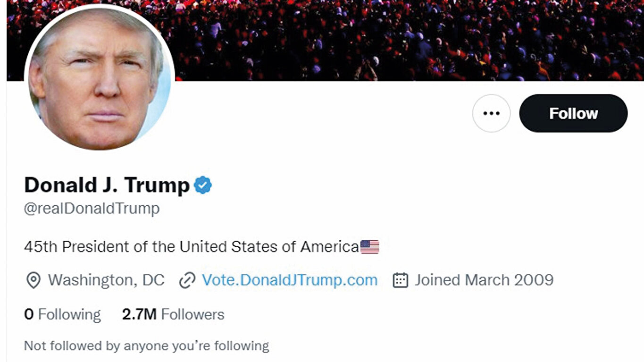Open the circular profile picture
Viewport: 644px width, 362px height.
(x=100, y=79)
